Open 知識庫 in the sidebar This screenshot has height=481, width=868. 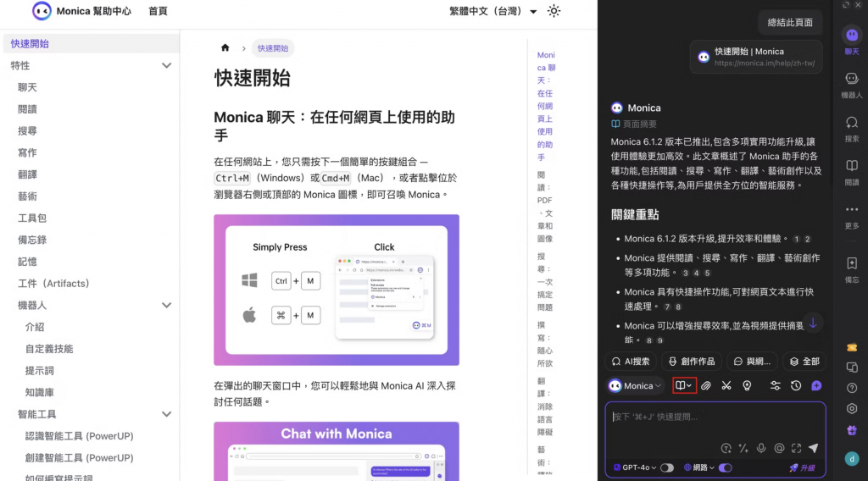tap(39, 393)
